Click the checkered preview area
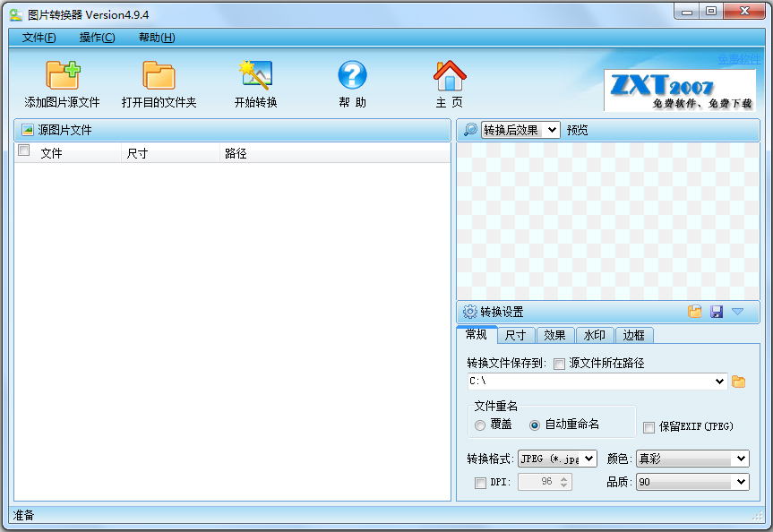The image size is (773, 532). click(x=608, y=220)
